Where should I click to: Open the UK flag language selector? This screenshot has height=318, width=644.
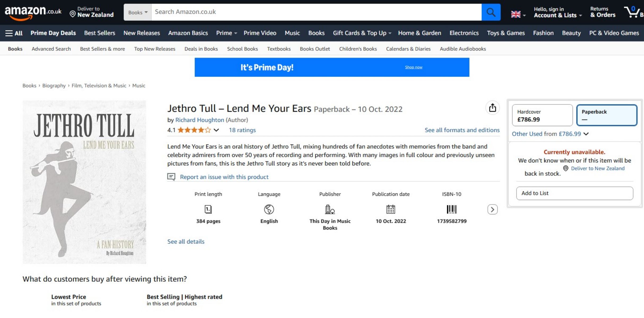point(518,14)
